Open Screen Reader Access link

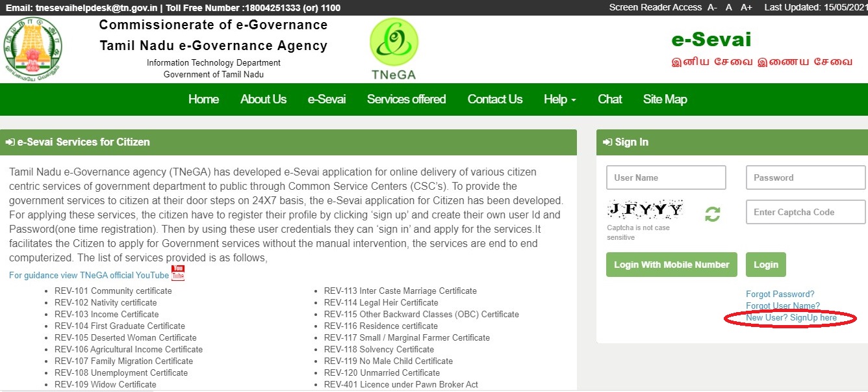coord(656,7)
